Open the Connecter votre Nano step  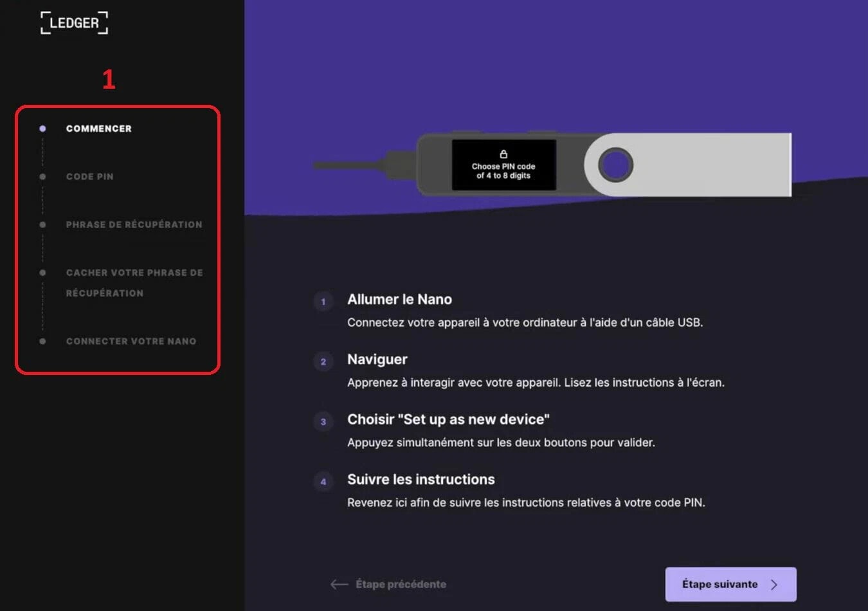[131, 342]
